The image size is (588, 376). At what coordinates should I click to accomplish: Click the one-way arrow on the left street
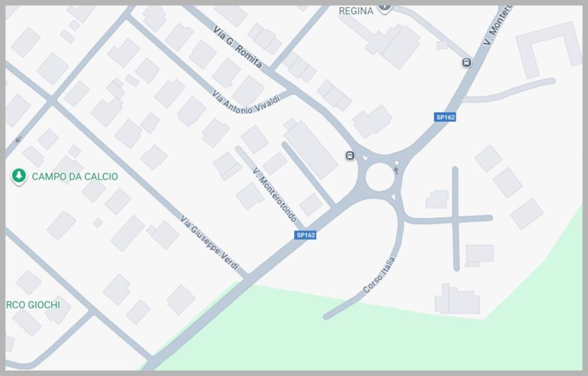18,139
